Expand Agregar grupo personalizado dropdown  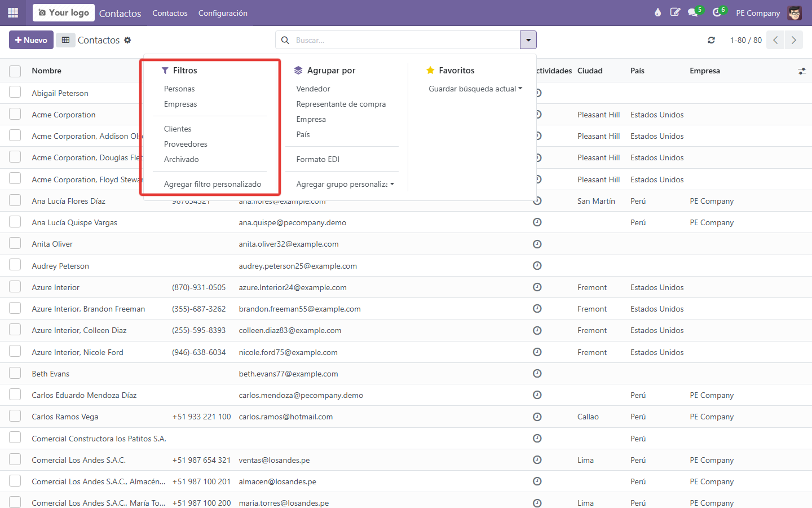pos(345,184)
